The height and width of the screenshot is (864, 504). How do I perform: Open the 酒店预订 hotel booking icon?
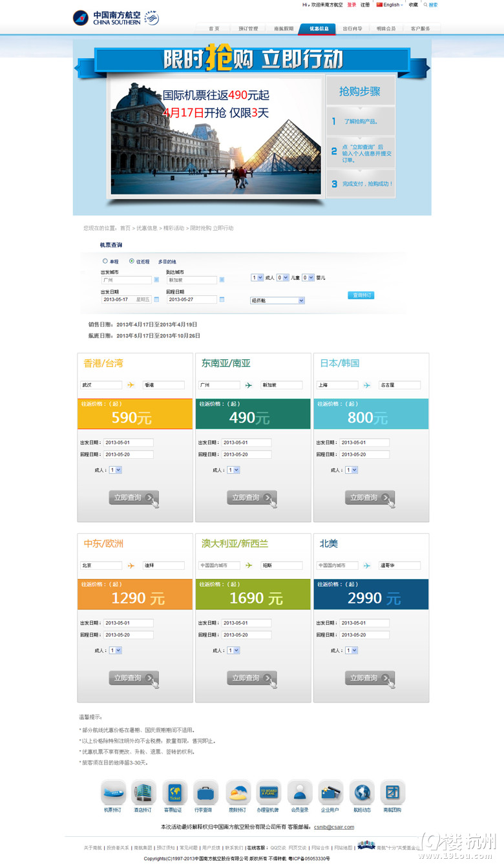click(x=143, y=792)
